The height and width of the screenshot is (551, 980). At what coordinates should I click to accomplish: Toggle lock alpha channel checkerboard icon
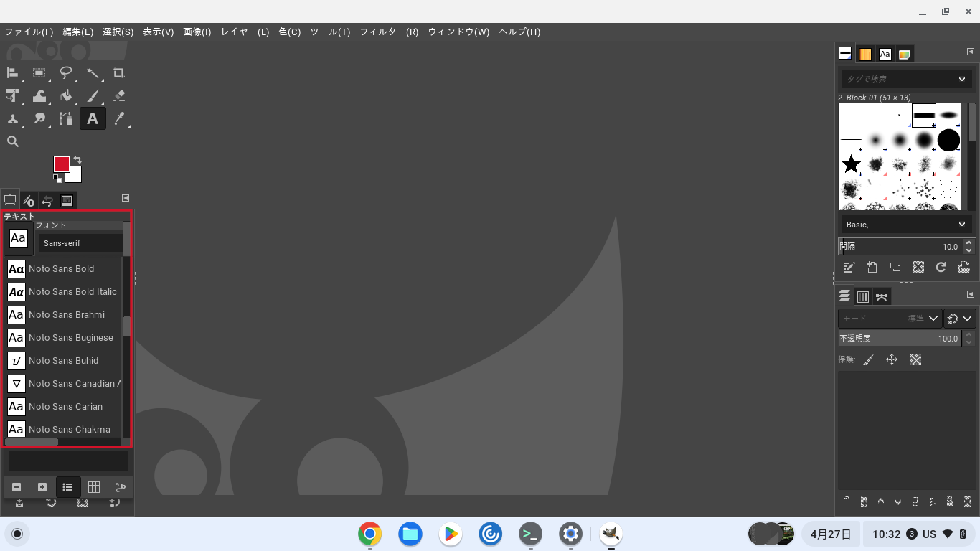[x=915, y=359]
